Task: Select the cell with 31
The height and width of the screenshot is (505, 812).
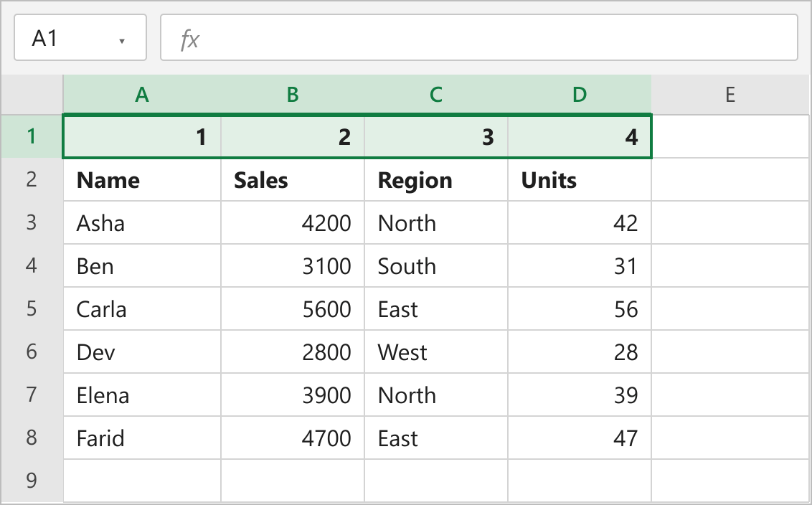Action: 580,265
